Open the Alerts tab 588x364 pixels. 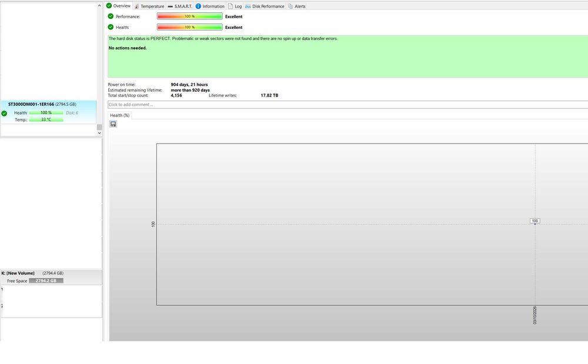pyautogui.click(x=296, y=6)
